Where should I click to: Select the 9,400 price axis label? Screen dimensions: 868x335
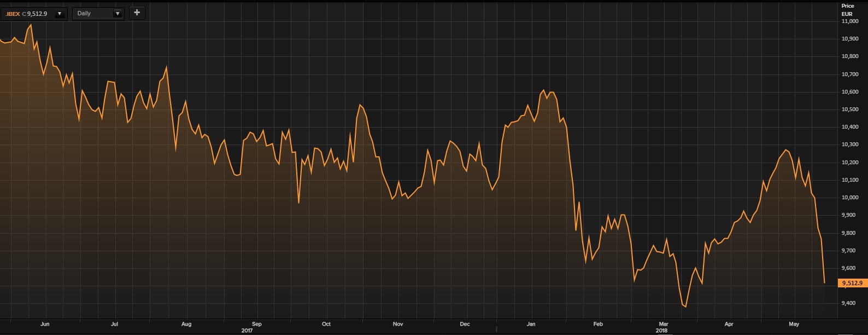849,303
